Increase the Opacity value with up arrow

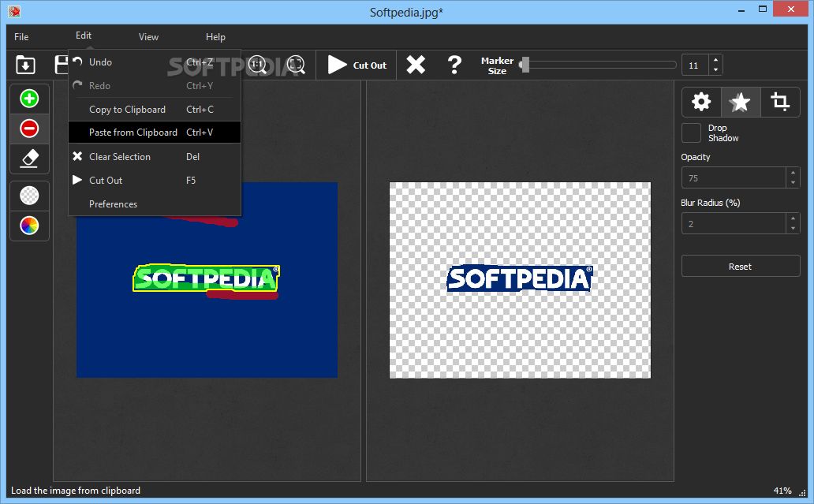tap(793, 173)
